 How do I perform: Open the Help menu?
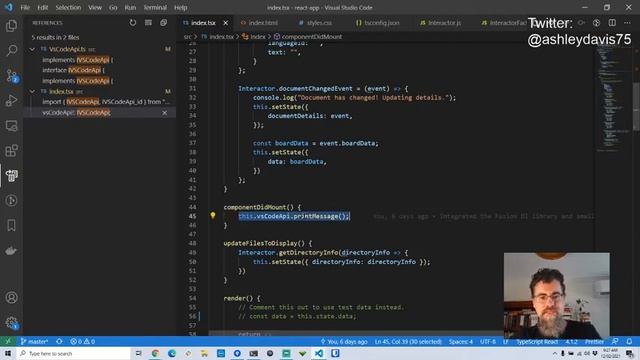point(180,7)
